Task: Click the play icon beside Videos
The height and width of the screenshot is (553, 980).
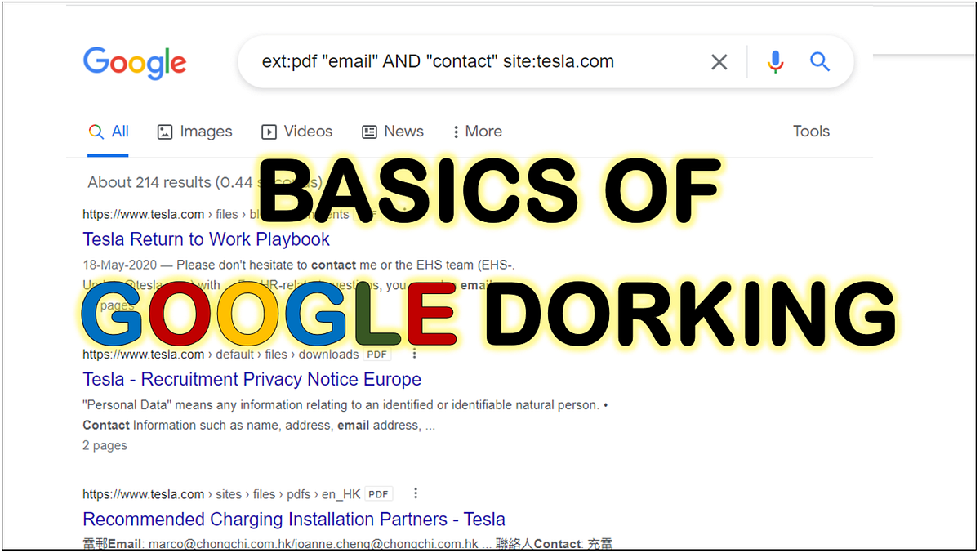Action: [268, 131]
